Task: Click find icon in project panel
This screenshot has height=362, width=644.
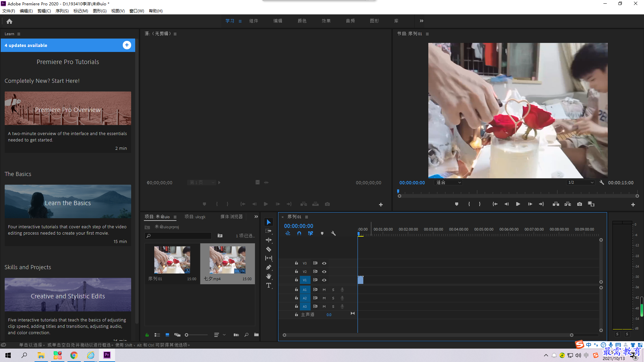Action: (247, 335)
